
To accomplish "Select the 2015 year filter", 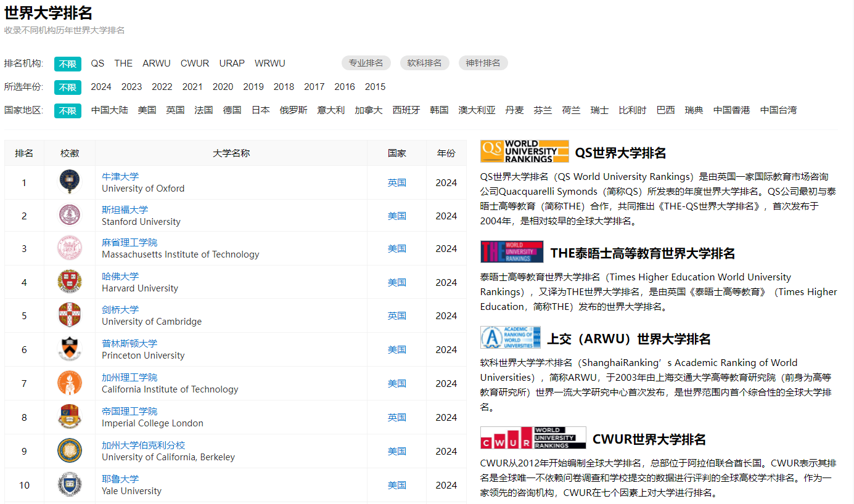I will click(x=376, y=87).
